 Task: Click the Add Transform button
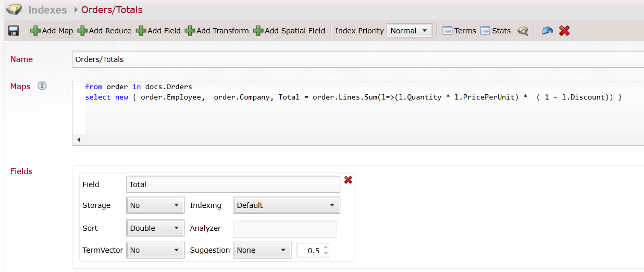coord(217,31)
